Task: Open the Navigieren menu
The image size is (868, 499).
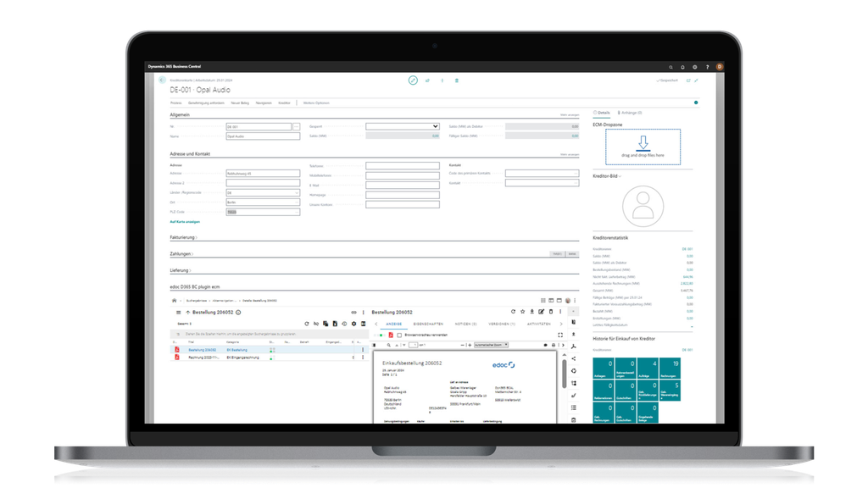Action: [264, 103]
